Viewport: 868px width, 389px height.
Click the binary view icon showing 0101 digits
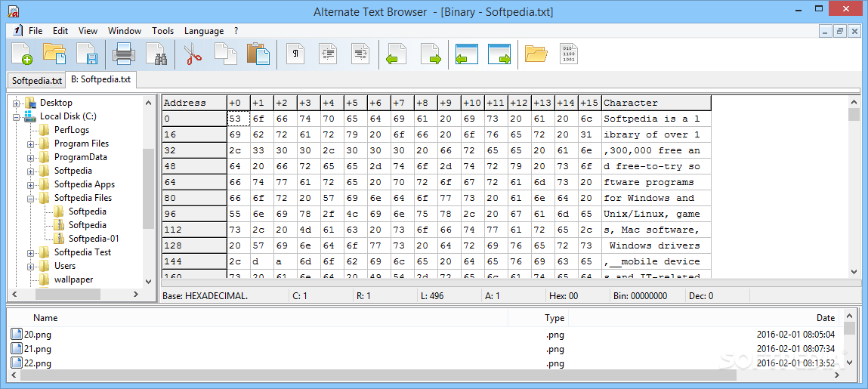click(x=569, y=54)
